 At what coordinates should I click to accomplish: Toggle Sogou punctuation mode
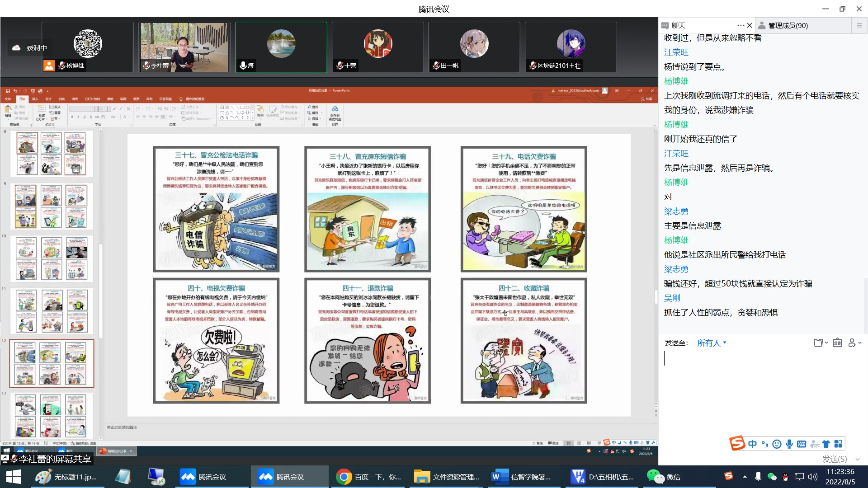(764, 444)
